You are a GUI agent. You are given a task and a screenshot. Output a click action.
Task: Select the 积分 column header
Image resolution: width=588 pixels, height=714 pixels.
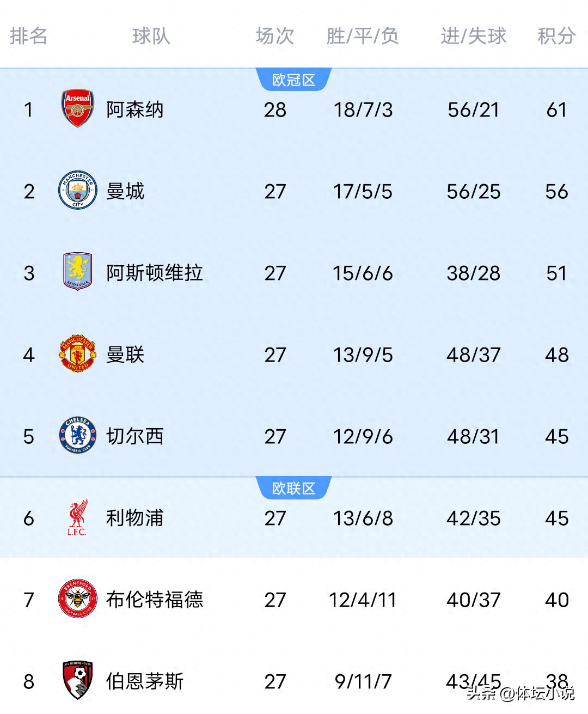(x=556, y=36)
